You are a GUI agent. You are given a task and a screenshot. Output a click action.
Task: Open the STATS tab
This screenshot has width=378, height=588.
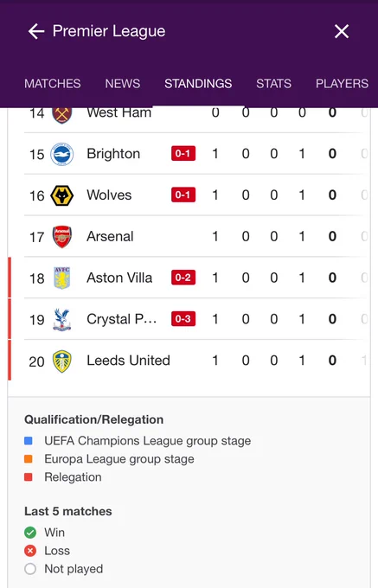273,83
